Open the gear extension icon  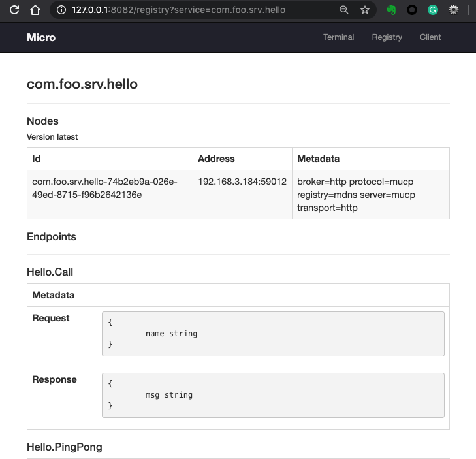click(454, 10)
